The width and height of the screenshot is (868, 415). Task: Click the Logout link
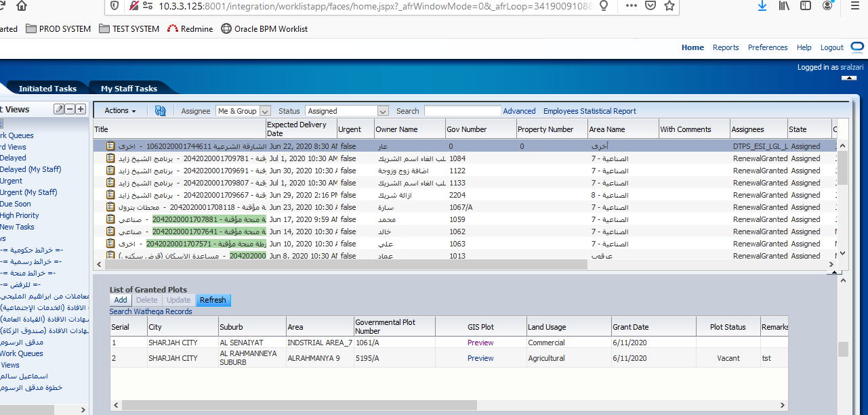click(x=832, y=47)
